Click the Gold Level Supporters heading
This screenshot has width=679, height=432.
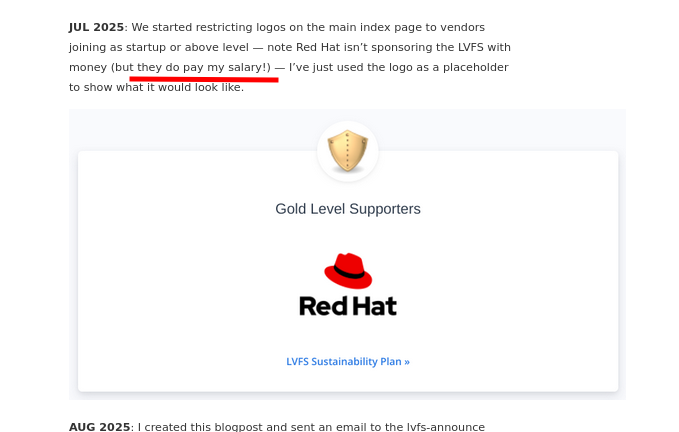348,209
